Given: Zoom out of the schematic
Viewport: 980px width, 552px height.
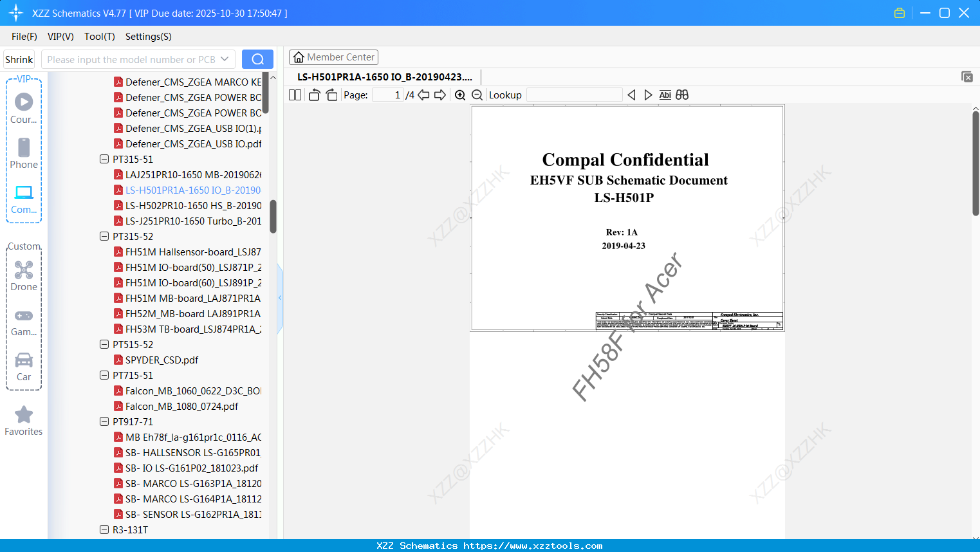Looking at the screenshot, I should tap(477, 95).
